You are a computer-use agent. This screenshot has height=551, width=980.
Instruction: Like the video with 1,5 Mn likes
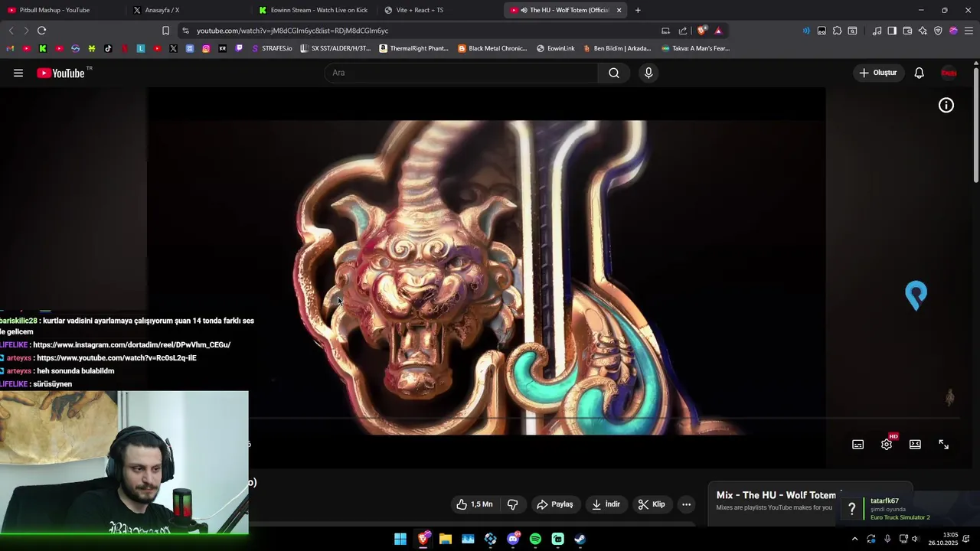click(x=475, y=504)
